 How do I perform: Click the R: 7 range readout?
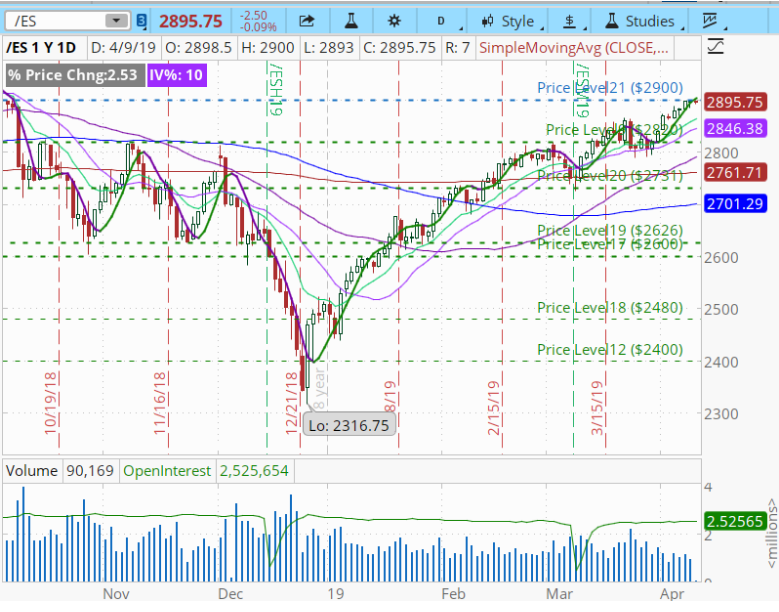click(458, 48)
